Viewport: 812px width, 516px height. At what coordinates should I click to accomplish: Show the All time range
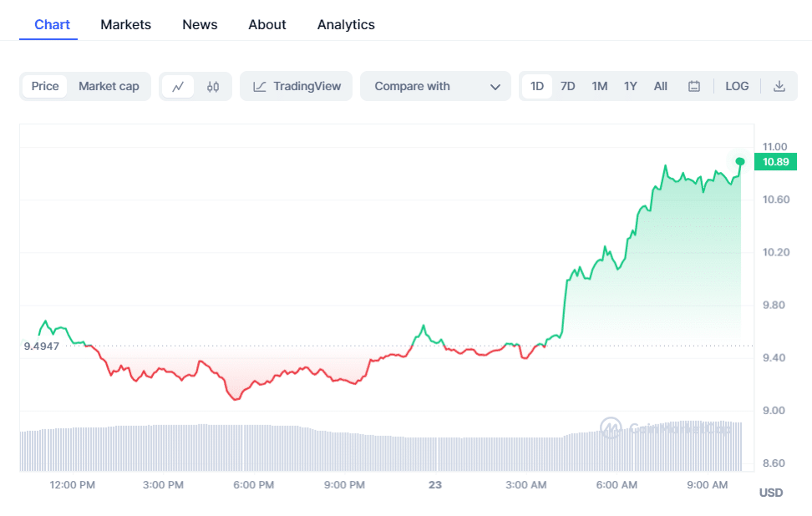click(660, 86)
